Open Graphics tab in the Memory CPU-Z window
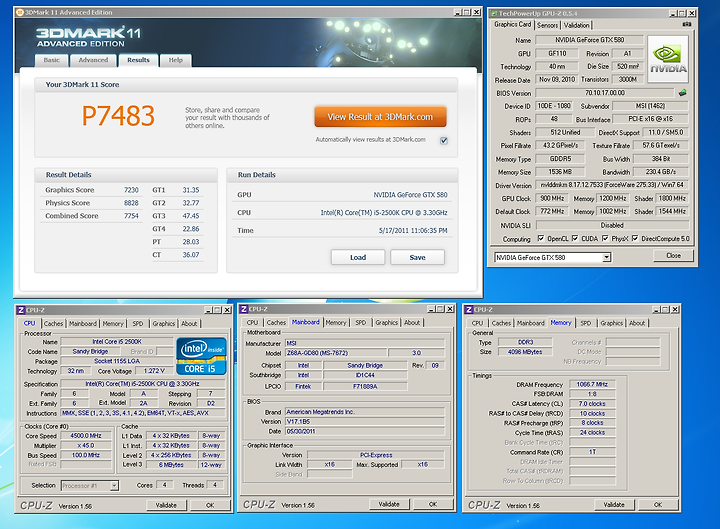The width and height of the screenshot is (720, 529). pyautogui.click(x=612, y=323)
